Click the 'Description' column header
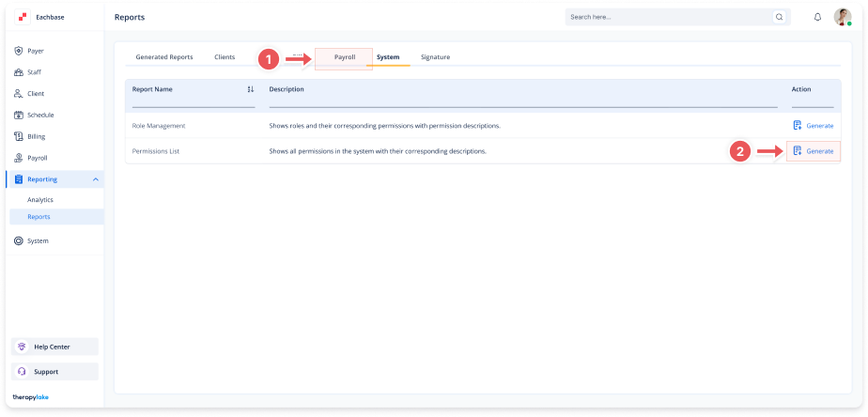The height and width of the screenshot is (417, 868). coord(287,89)
